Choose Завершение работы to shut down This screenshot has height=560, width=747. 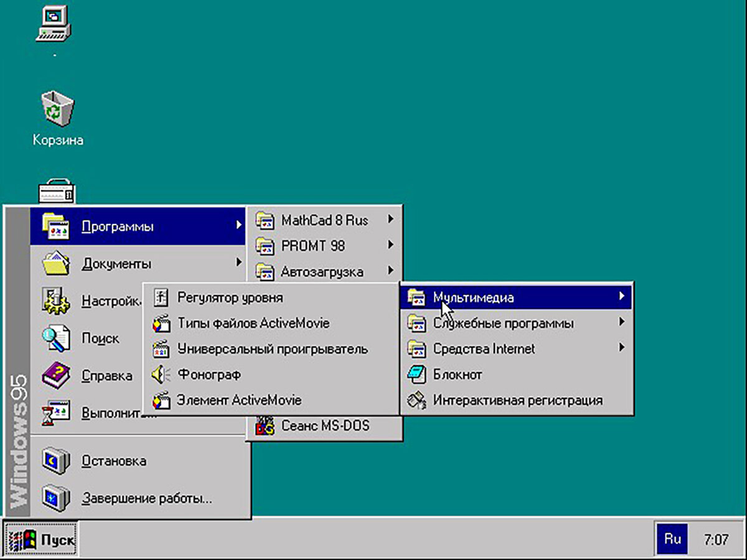pos(145,499)
